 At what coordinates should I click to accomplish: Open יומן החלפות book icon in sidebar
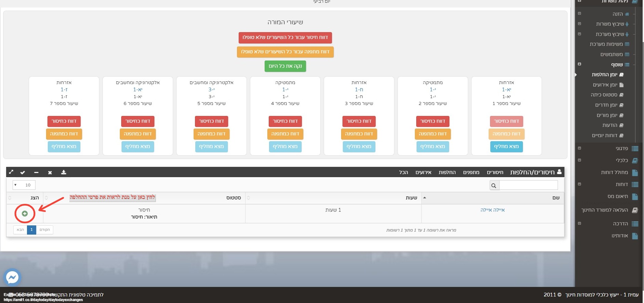coord(621,75)
